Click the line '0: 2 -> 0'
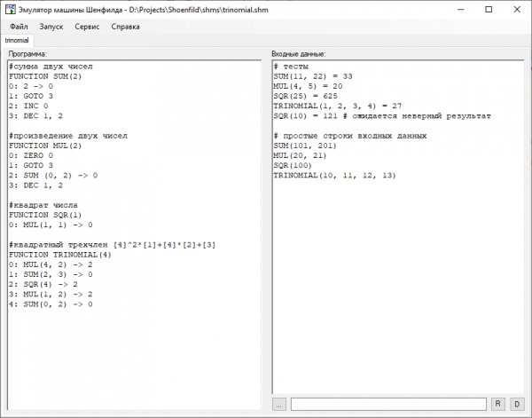This screenshot has width=532, height=418. (x=31, y=86)
